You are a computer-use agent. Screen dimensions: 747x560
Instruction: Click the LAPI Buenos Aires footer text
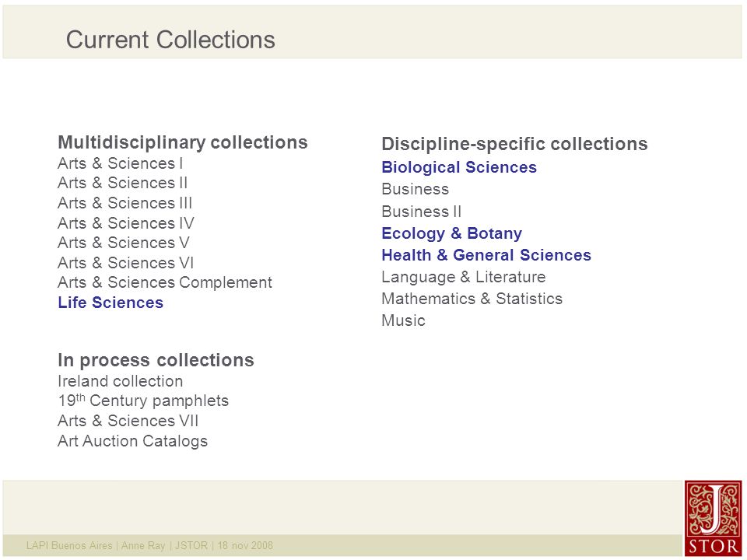(x=69, y=545)
